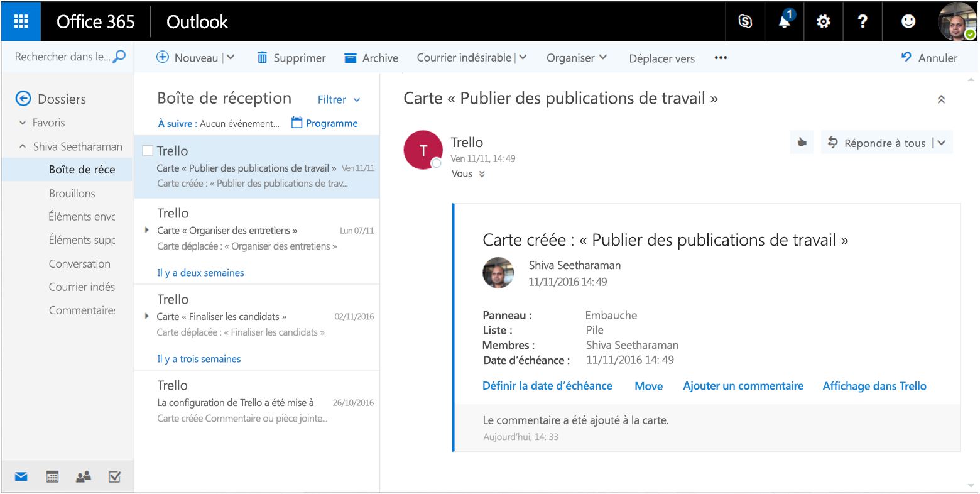
Task: Archive the selected message
Action: [371, 58]
